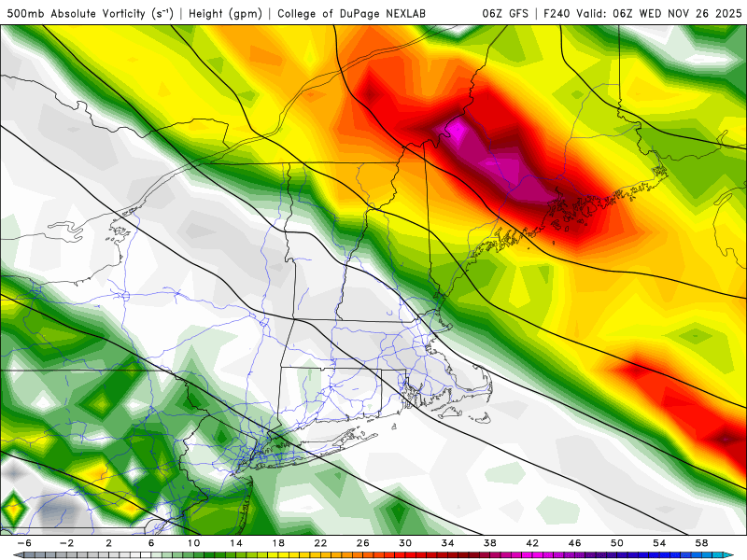Click the '22' color scale label
The width and height of the screenshot is (747, 560).
click(x=320, y=543)
